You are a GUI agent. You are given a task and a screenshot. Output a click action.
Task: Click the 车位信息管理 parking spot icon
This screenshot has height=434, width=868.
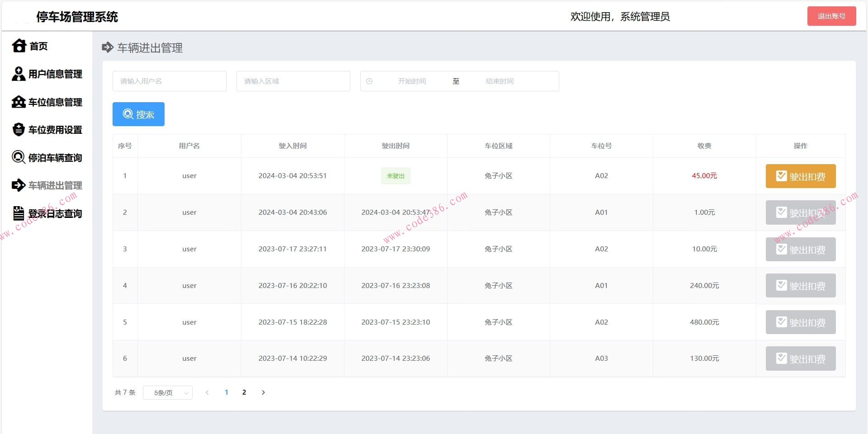[18, 102]
